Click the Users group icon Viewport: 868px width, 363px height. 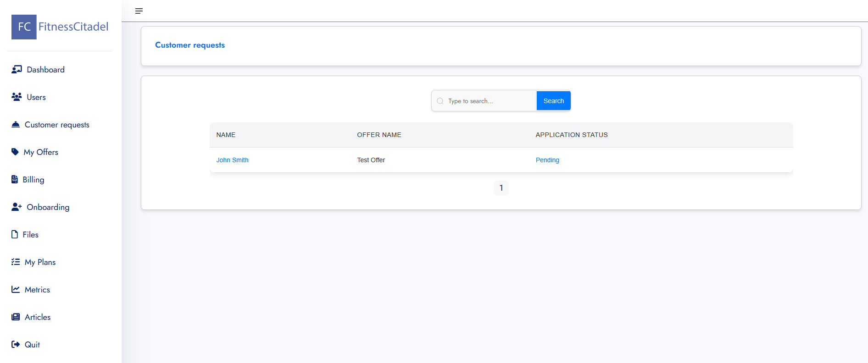[17, 97]
